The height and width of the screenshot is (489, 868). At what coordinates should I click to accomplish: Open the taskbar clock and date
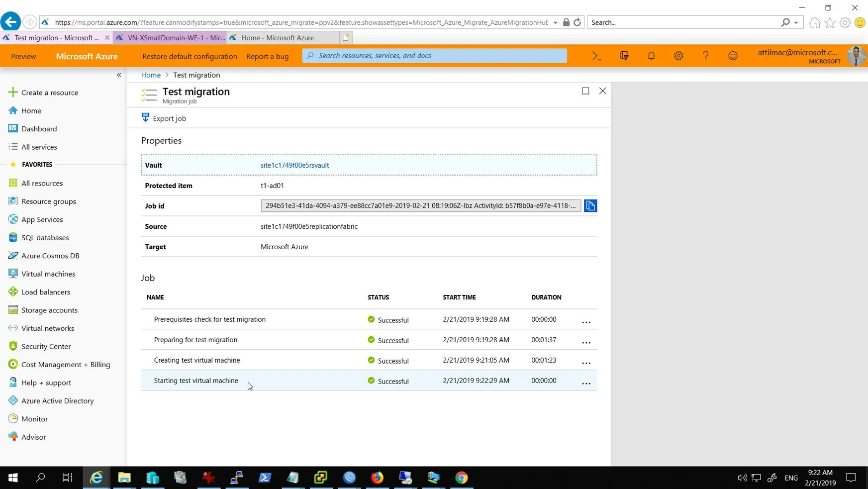[821, 478]
